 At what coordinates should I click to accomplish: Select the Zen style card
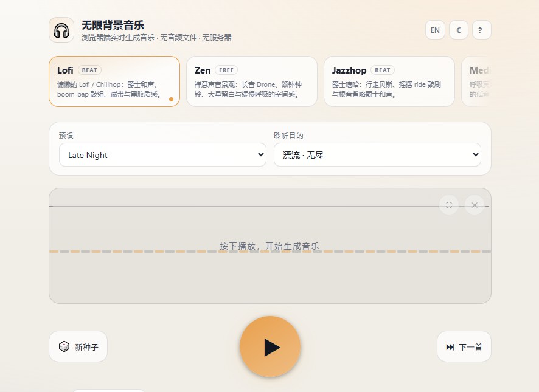click(252, 81)
